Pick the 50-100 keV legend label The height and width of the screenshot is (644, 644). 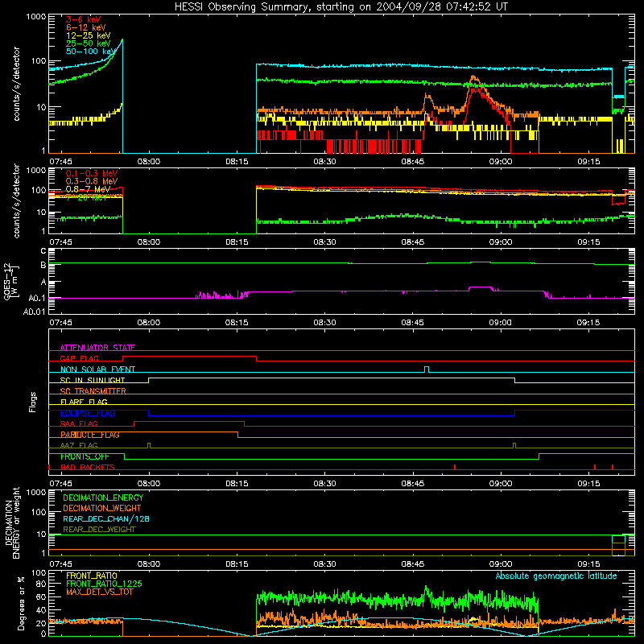(x=90, y=52)
